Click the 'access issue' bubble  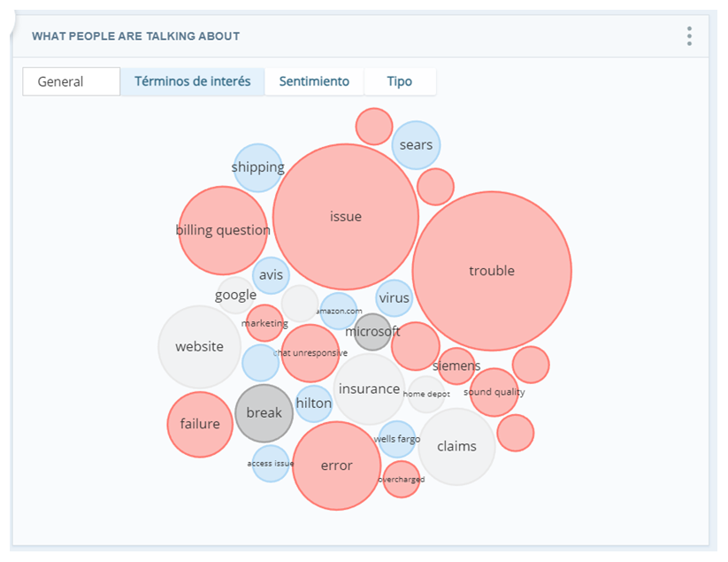[x=271, y=464]
